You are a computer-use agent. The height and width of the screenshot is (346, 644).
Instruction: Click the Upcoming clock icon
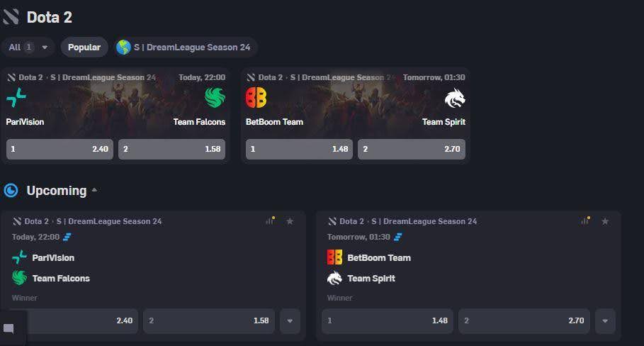coord(11,191)
